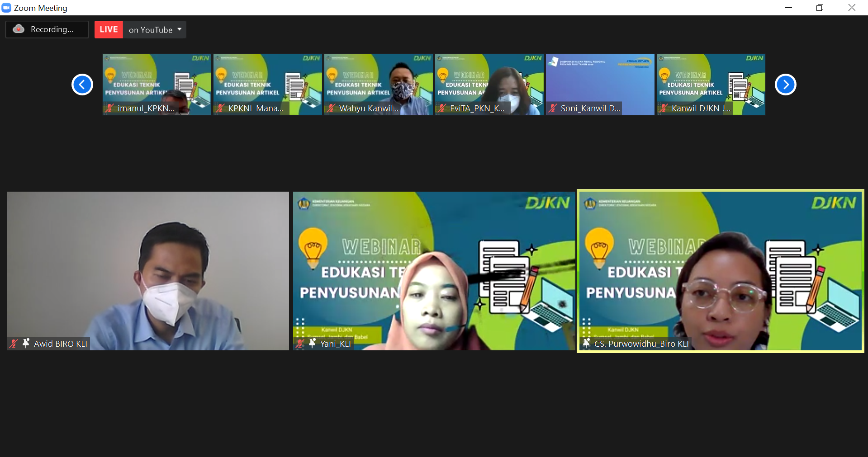
Task: Click the Zoom logo in title bar
Action: click(x=6, y=8)
